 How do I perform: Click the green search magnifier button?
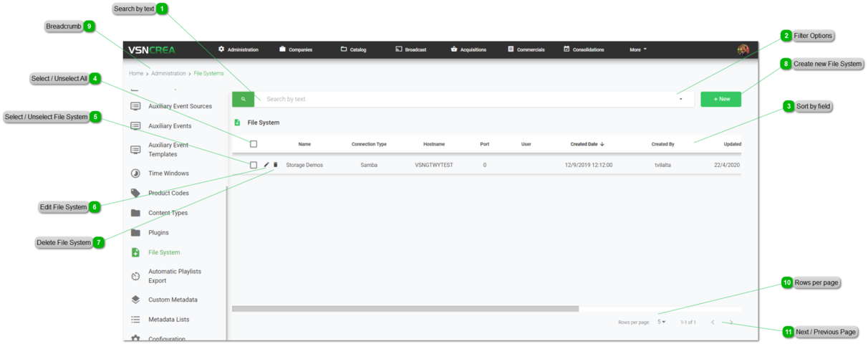click(243, 99)
